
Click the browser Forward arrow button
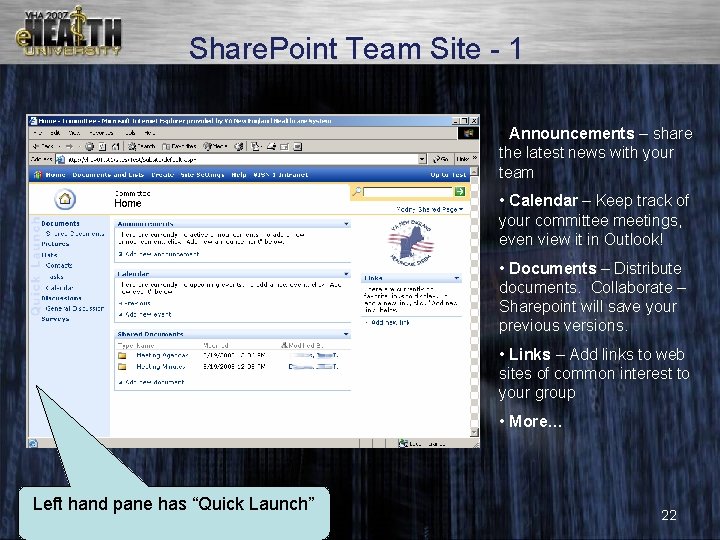[x=70, y=146]
